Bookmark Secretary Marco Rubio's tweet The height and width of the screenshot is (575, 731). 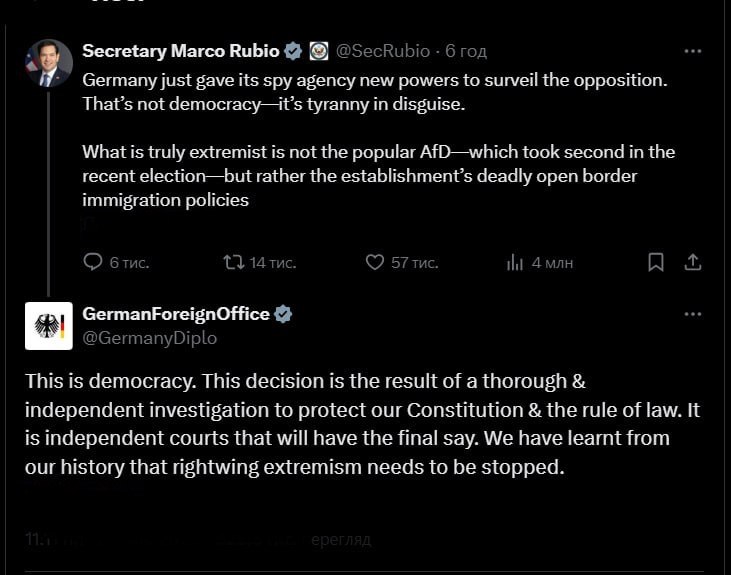[656, 262]
